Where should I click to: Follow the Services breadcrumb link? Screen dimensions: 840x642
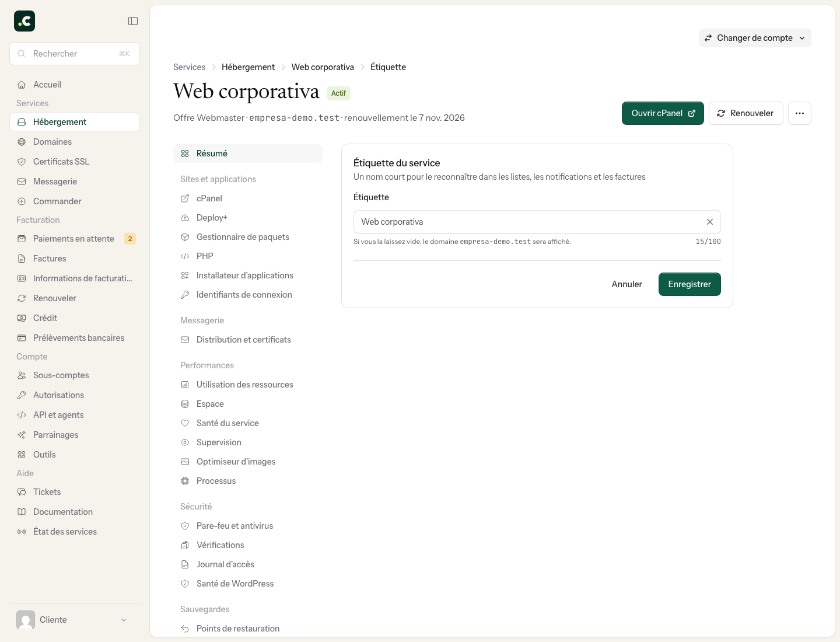tap(190, 67)
